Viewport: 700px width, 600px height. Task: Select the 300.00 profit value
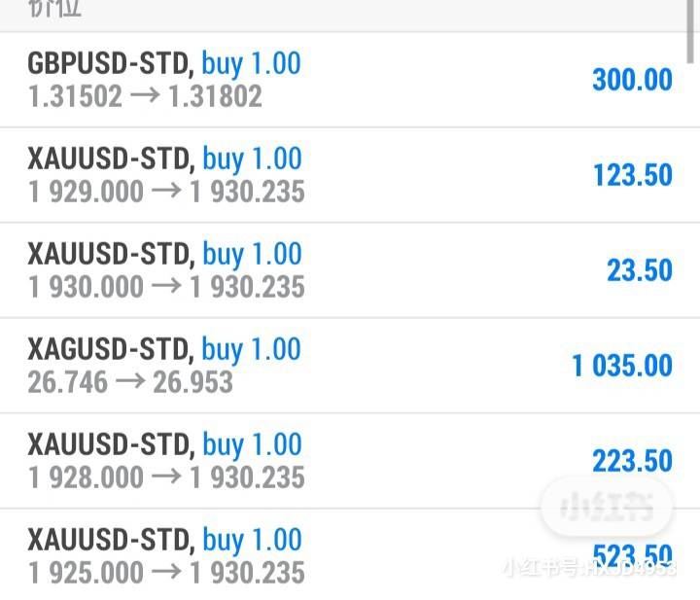tap(632, 80)
